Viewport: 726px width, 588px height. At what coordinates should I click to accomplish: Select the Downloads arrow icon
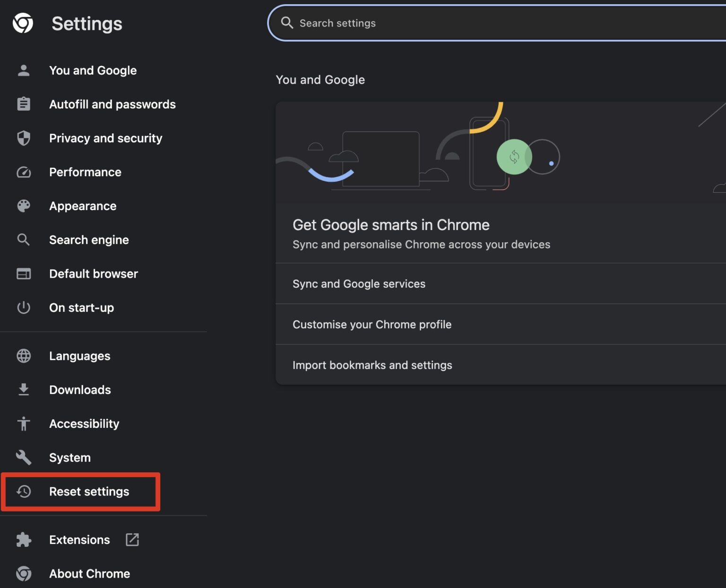coord(23,390)
